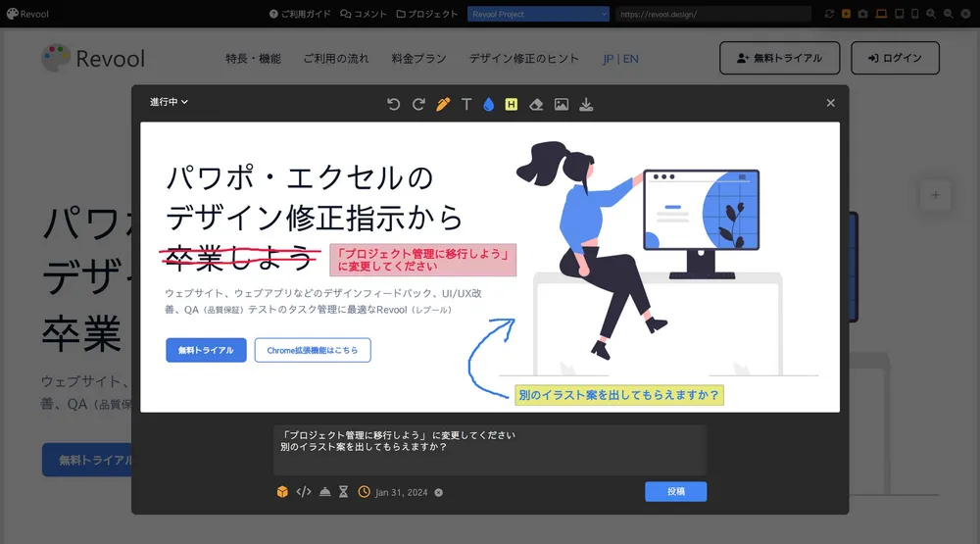Click the service bell icon below the comment
980x544 pixels.
point(325,492)
